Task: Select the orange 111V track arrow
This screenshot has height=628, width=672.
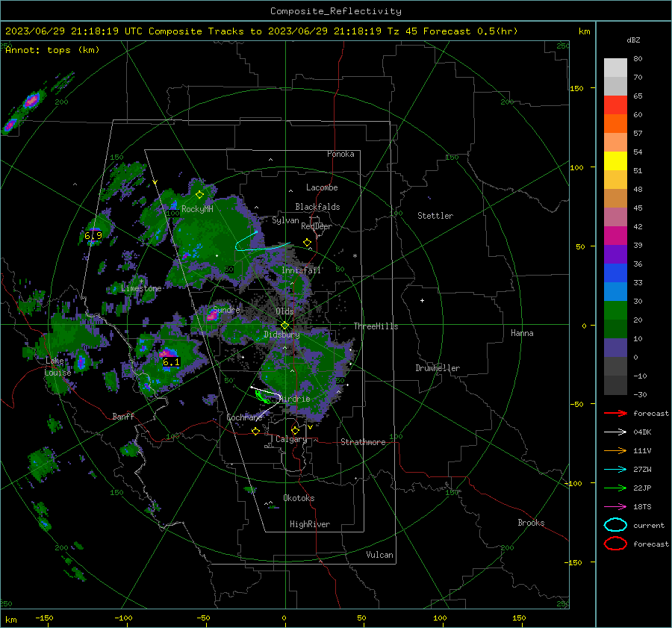Action: (615, 450)
